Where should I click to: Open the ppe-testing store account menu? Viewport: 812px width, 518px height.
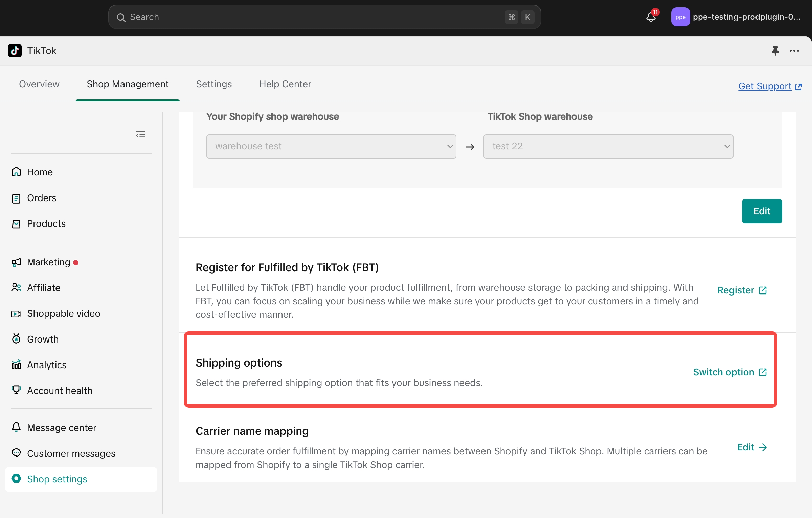736,17
